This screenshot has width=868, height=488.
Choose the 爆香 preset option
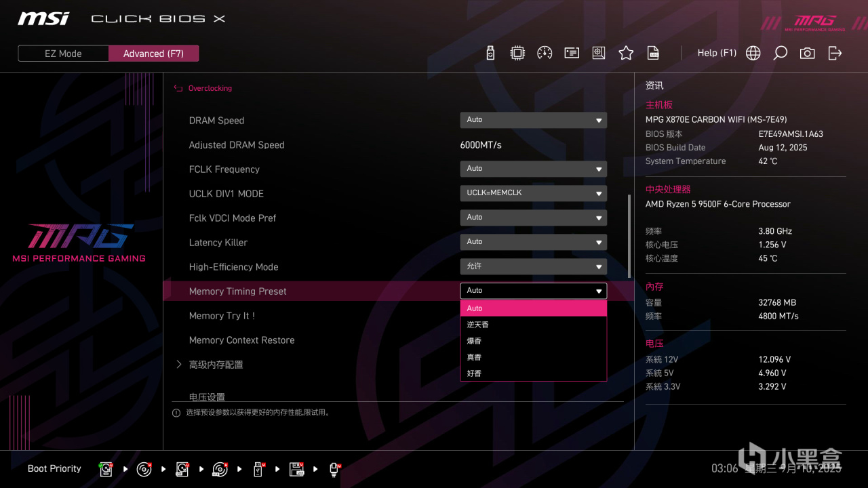[533, 341]
